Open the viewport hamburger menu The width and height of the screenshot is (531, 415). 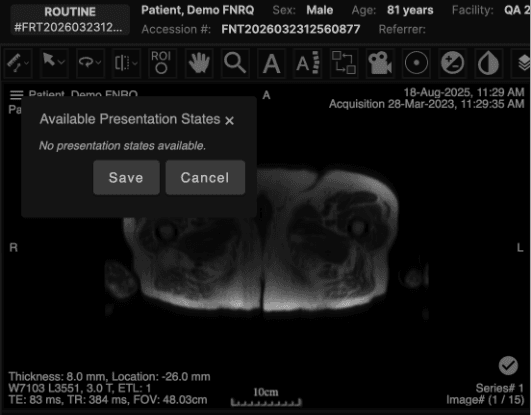[17, 95]
